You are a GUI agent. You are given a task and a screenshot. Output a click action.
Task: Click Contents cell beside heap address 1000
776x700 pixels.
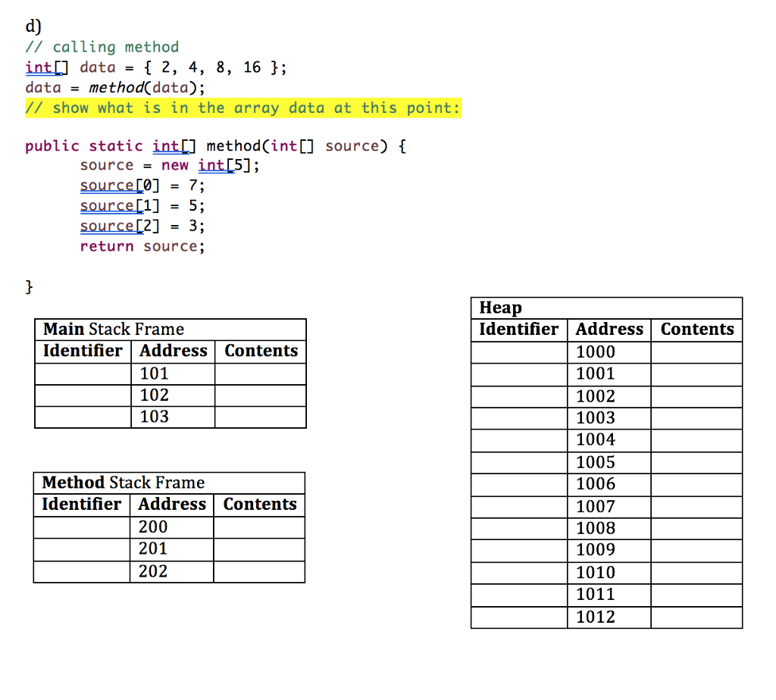coord(696,352)
